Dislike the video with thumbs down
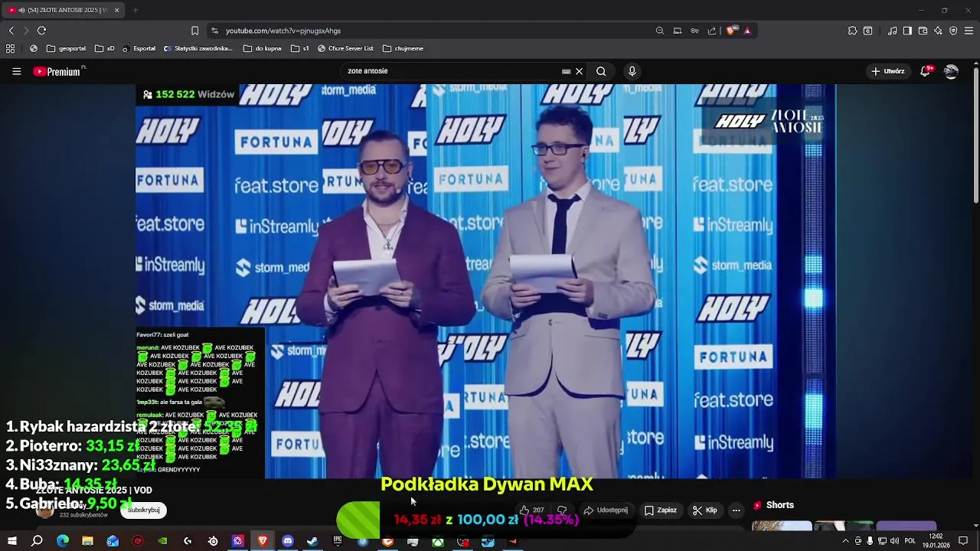The width and height of the screenshot is (980, 551). [x=562, y=510]
